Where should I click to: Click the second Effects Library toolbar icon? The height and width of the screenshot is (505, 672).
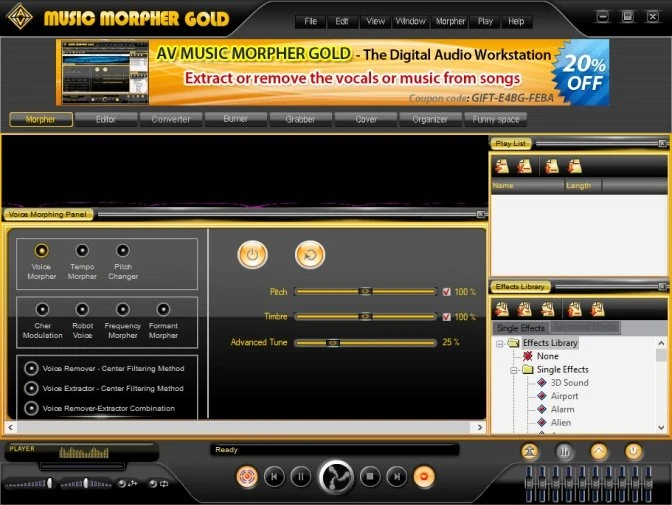click(524, 309)
